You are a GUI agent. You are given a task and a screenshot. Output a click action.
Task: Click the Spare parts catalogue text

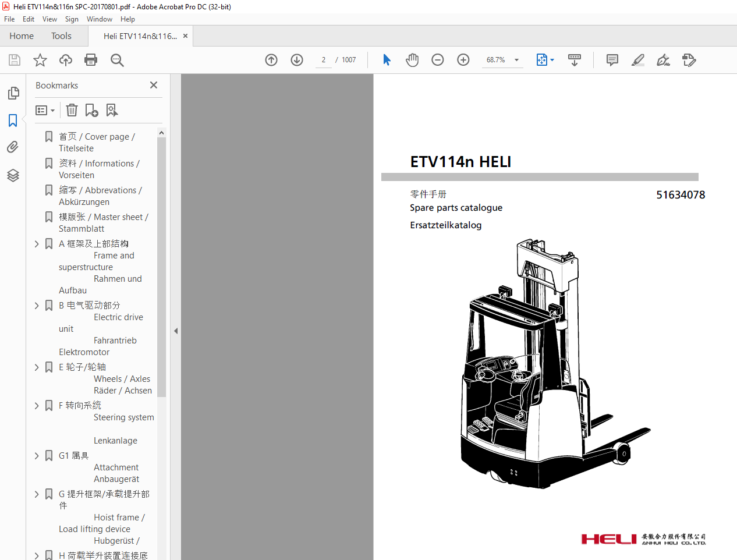click(456, 208)
